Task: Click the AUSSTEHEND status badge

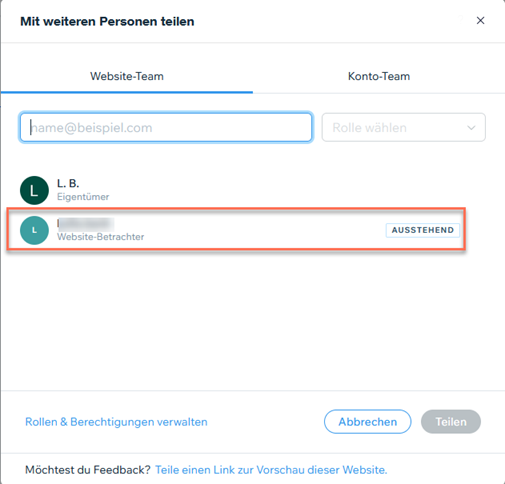Action: coord(423,230)
